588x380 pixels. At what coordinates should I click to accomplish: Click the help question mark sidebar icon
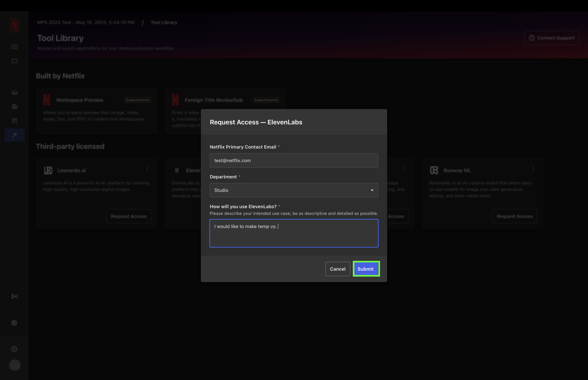(x=14, y=349)
